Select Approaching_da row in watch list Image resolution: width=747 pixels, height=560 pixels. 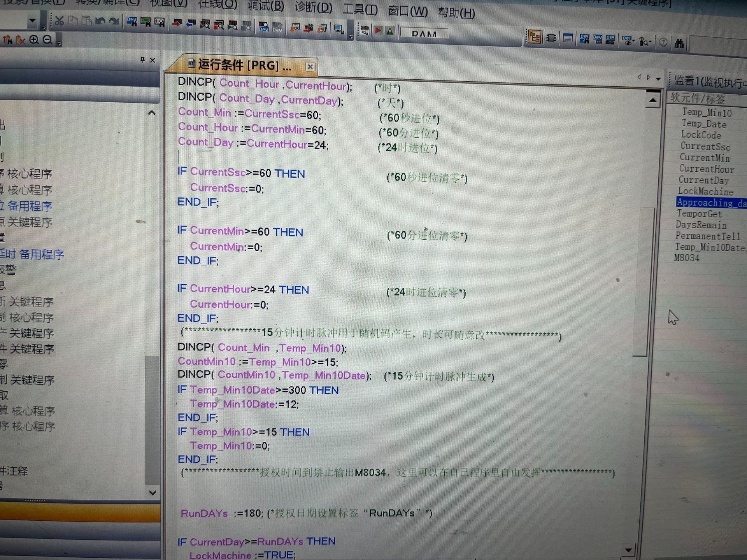[710, 203]
